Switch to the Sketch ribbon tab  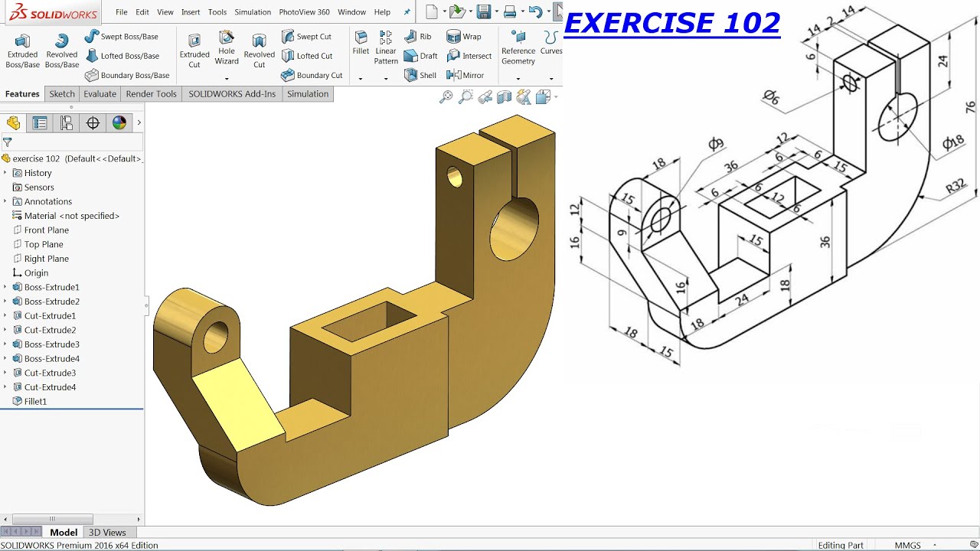click(x=62, y=94)
